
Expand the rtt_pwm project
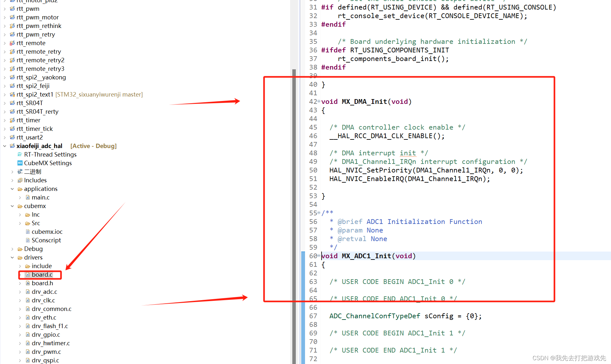coord(4,9)
